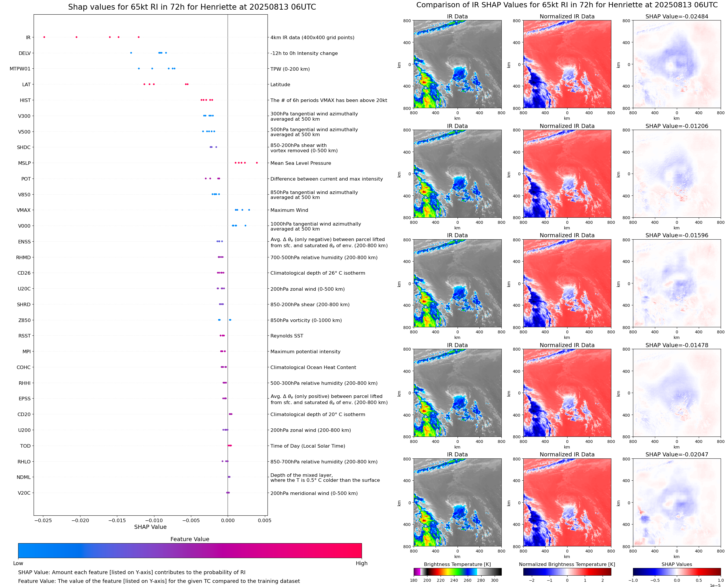Screen dimensions: 728x587
Task: Click the Feature Value gradient colorbar
Action: click(x=190, y=550)
